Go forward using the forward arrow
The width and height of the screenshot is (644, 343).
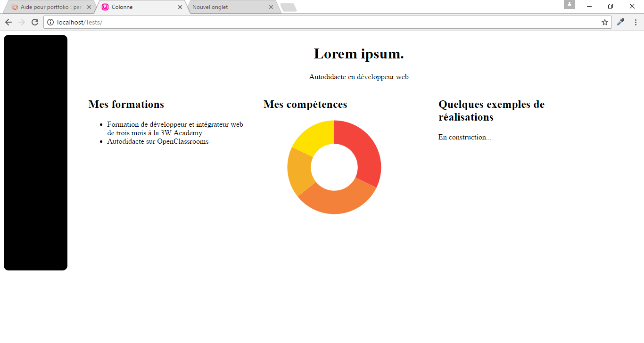point(21,22)
